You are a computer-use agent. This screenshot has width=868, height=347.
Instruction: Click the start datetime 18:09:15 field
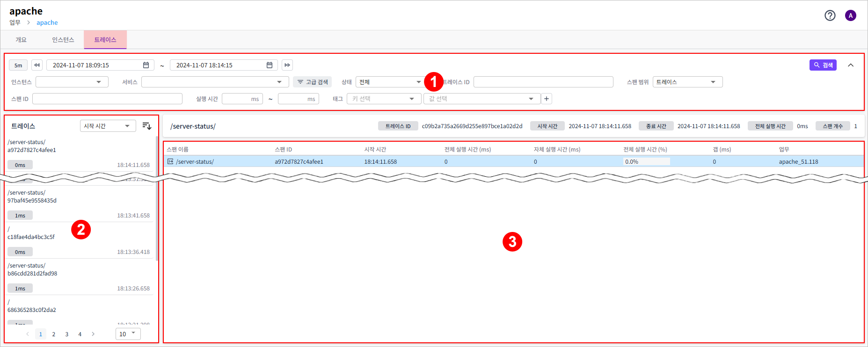[100, 65]
